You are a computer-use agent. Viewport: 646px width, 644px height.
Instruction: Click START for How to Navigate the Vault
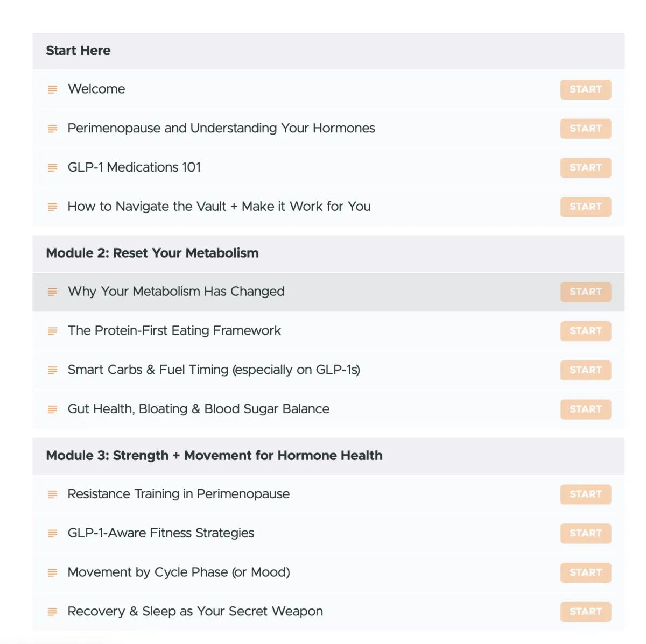[x=586, y=207]
